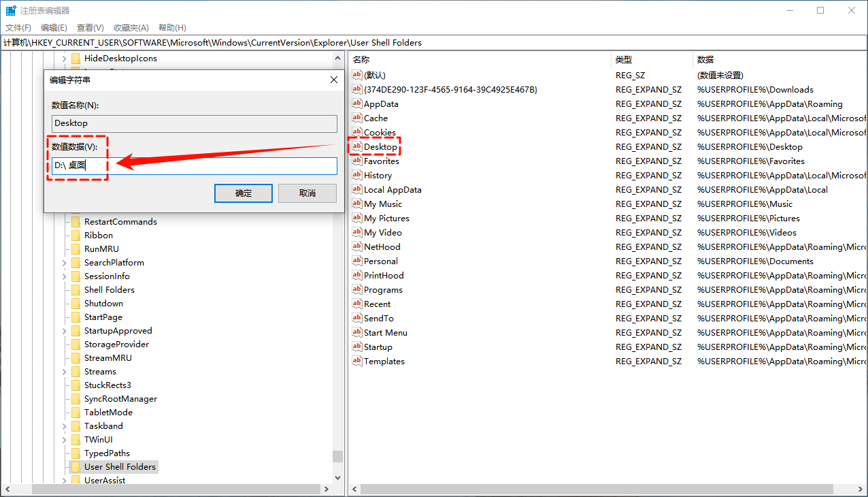Open the 收藏夹(A) menu
Screen dimensions: 868x497
[x=131, y=28]
